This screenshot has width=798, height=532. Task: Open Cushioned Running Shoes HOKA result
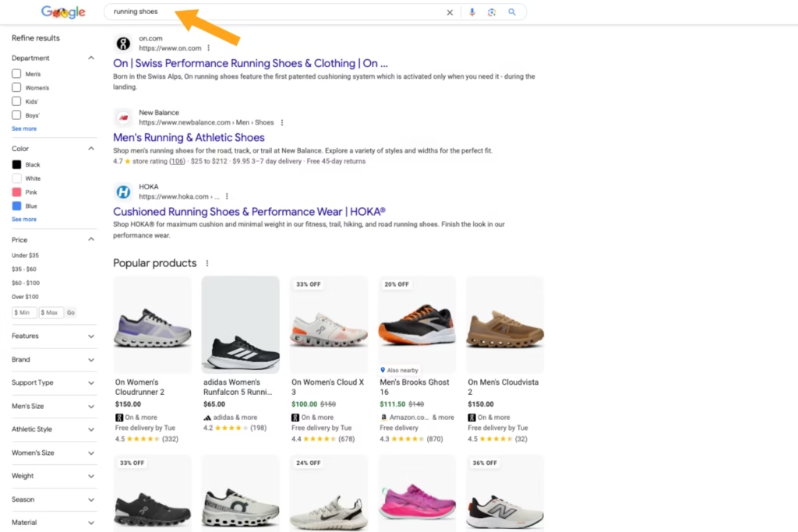(249, 212)
